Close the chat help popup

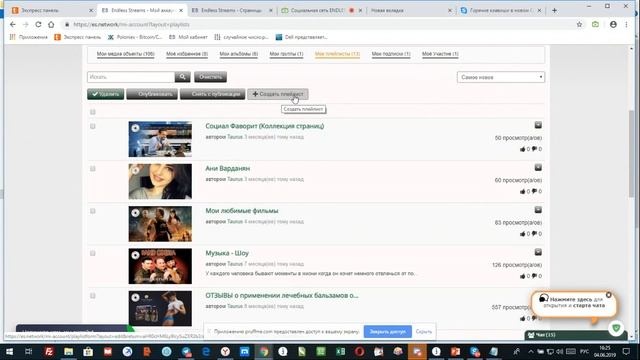tap(609, 295)
